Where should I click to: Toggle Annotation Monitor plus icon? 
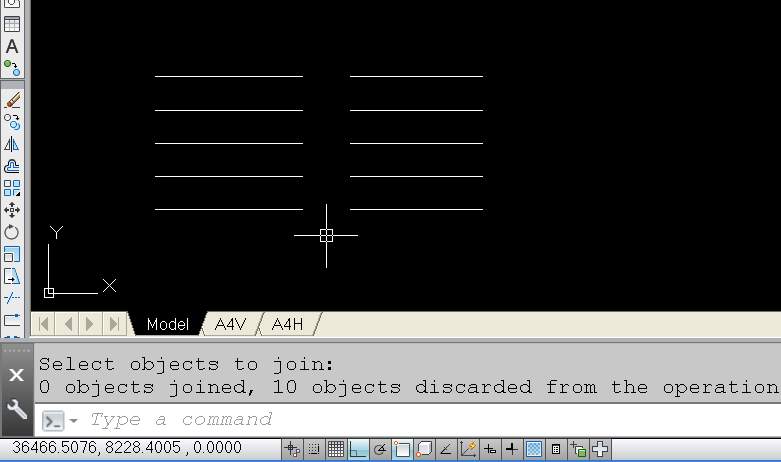[600, 450]
